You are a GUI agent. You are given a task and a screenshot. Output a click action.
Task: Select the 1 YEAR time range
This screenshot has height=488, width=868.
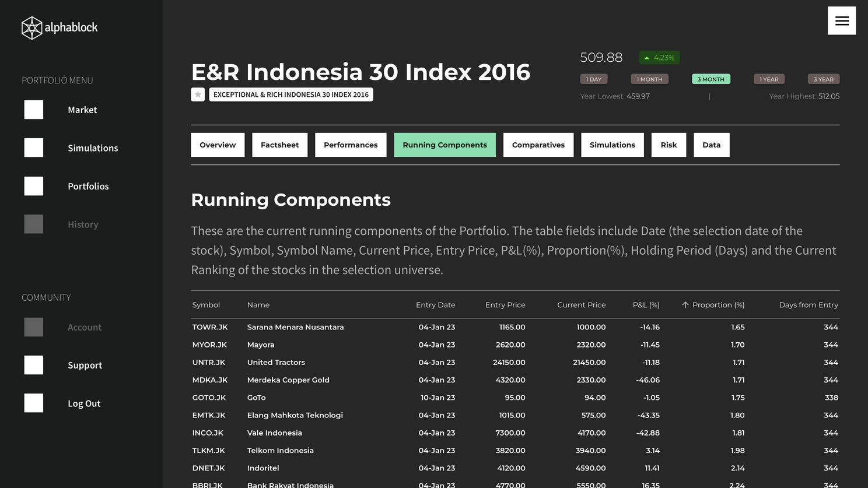(x=768, y=79)
